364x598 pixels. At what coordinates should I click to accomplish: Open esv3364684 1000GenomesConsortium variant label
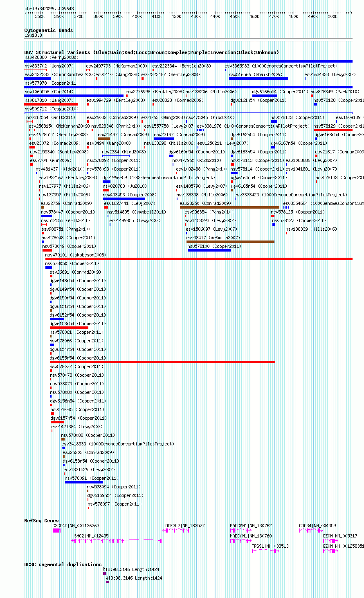(324, 203)
